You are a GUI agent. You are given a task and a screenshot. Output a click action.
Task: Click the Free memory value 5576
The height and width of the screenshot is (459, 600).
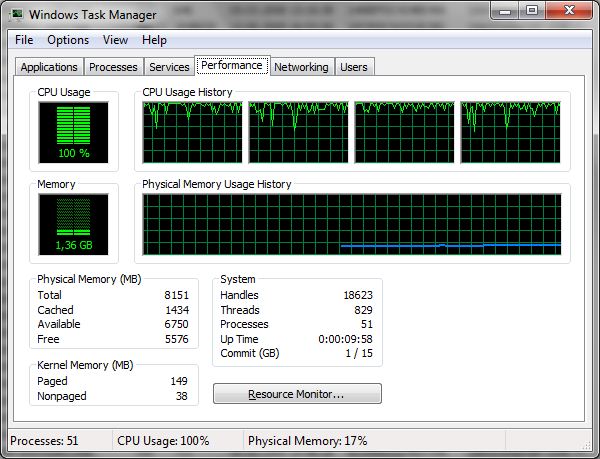[177, 339]
